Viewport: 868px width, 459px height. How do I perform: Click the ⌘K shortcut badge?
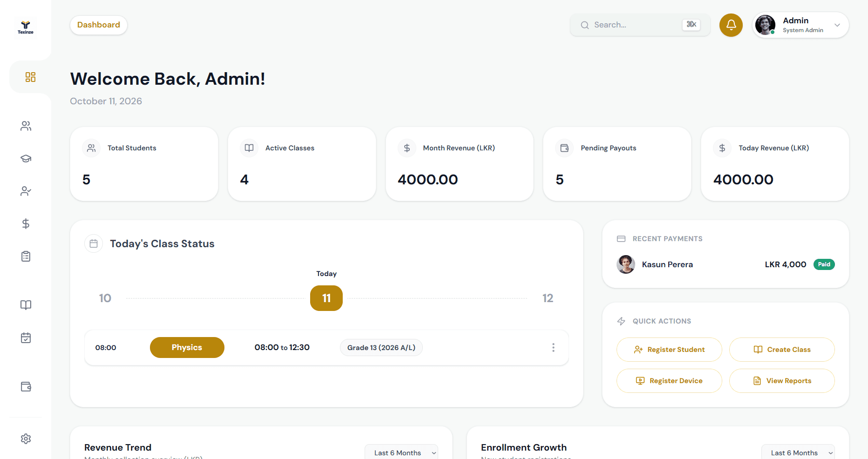coord(692,25)
